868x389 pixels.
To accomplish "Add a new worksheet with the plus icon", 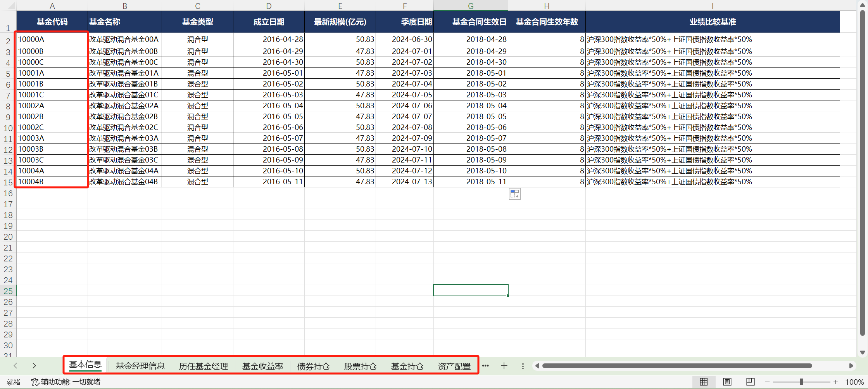I will (504, 366).
